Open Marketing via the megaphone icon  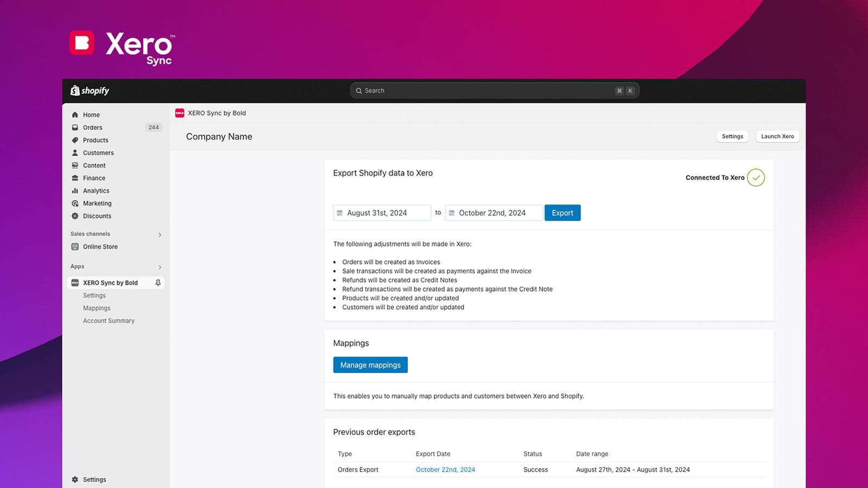coord(75,203)
